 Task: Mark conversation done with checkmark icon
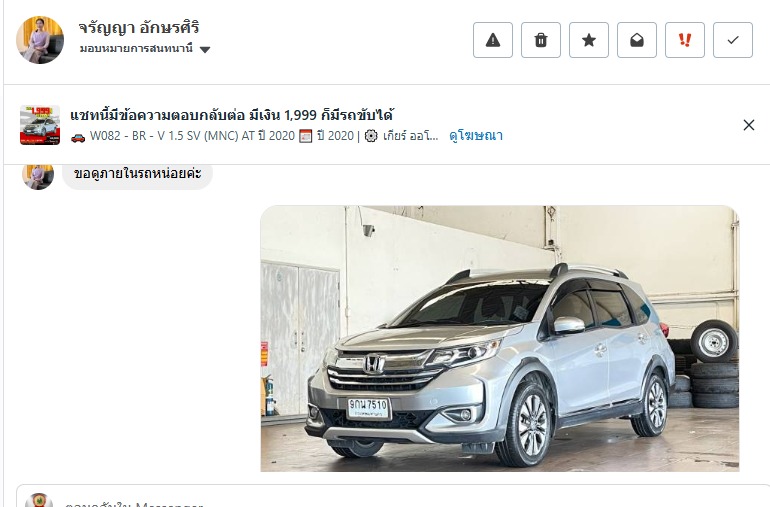click(733, 40)
